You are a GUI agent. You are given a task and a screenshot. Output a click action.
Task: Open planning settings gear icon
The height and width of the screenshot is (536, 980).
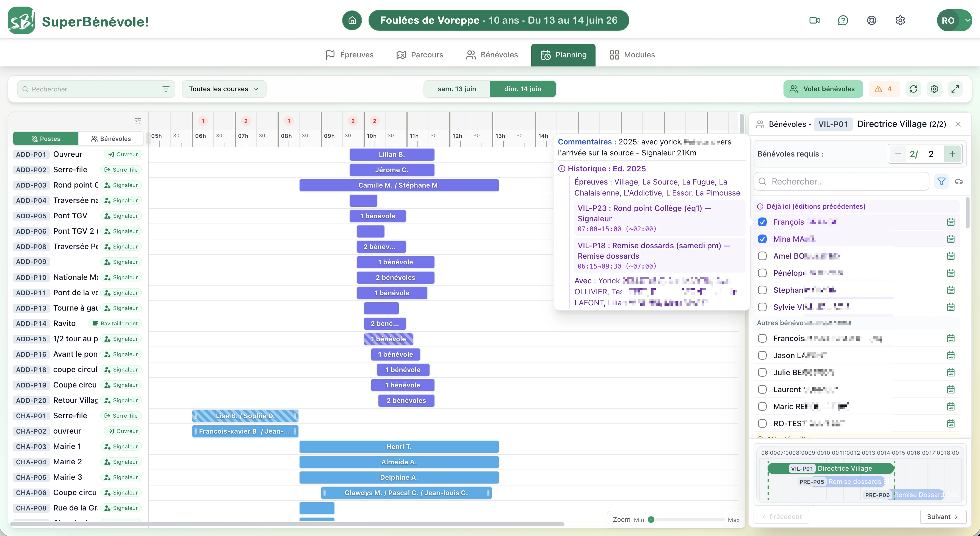(x=934, y=89)
